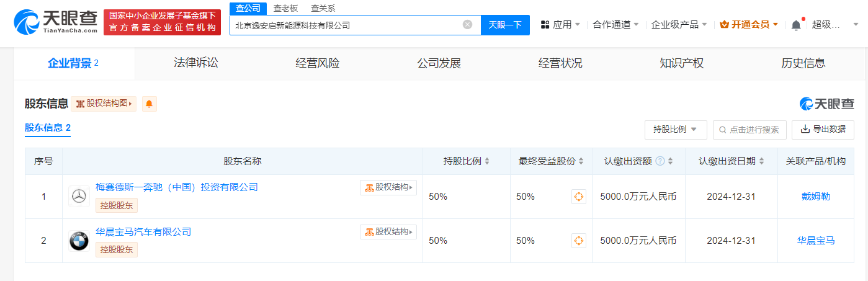Open the 股权结构图 chart button

104,104
